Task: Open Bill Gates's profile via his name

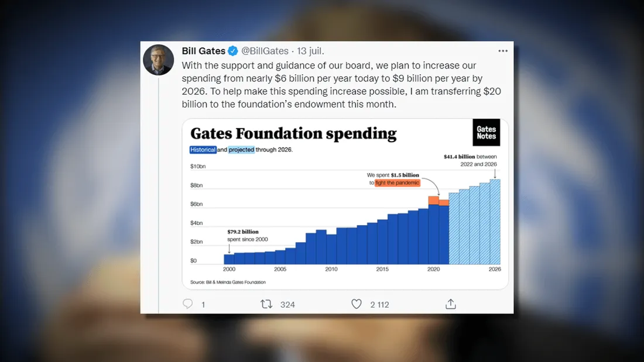Action: (204, 51)
